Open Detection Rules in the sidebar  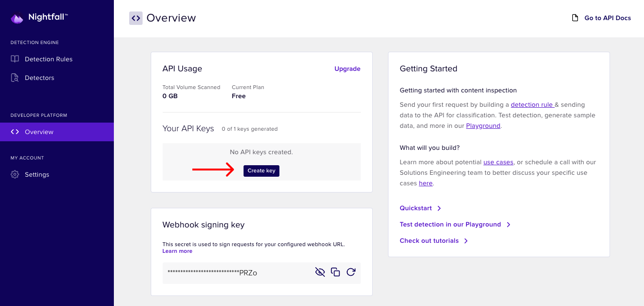pos(48,59)
